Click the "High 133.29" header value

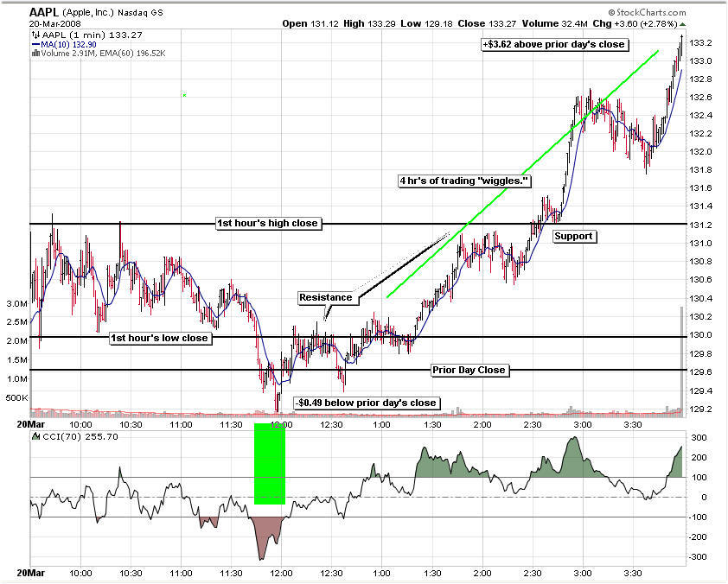[x=369, y=23]
